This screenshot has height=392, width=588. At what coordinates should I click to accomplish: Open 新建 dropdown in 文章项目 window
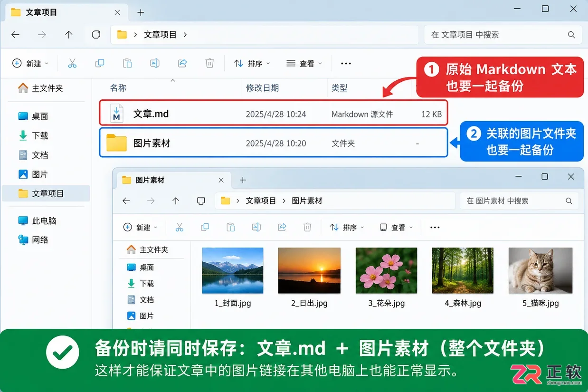point(30,63)
